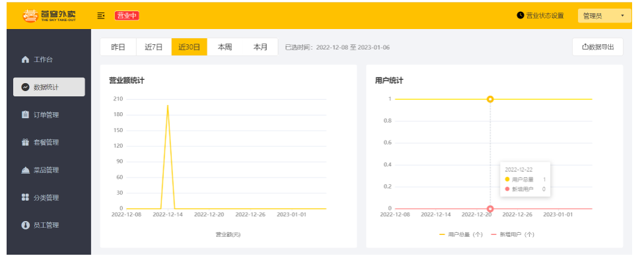
Task: Click 210 on revenue chart y-axis
Action: pos(118,99)
